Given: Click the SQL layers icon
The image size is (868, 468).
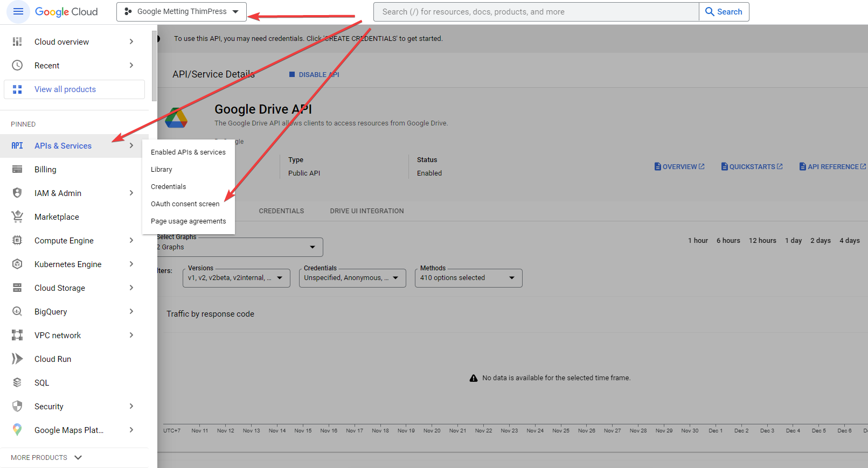Looking at the screenshot, I should (x=17, y=382).
